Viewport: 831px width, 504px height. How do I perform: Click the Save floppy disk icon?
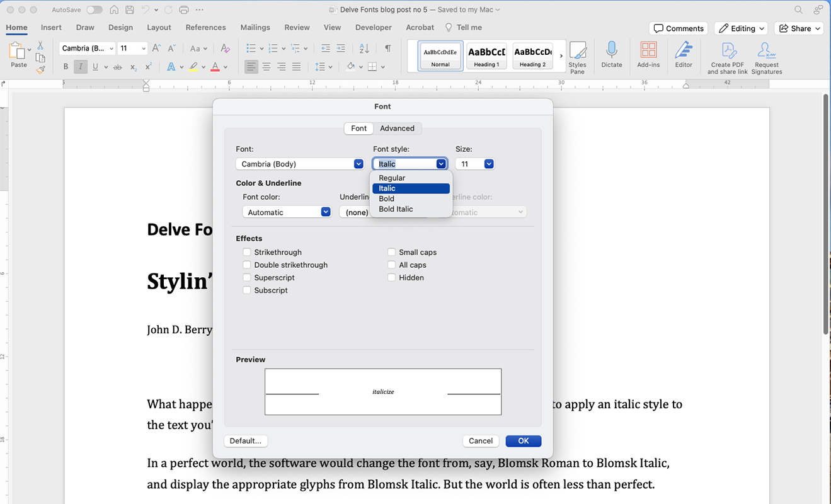tap(130, 9)
